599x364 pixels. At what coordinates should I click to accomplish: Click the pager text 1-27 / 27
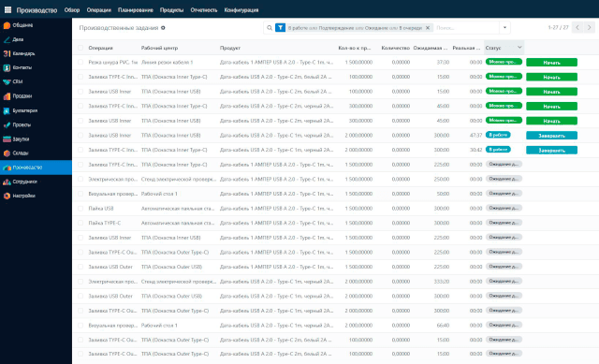click(558, 27)
